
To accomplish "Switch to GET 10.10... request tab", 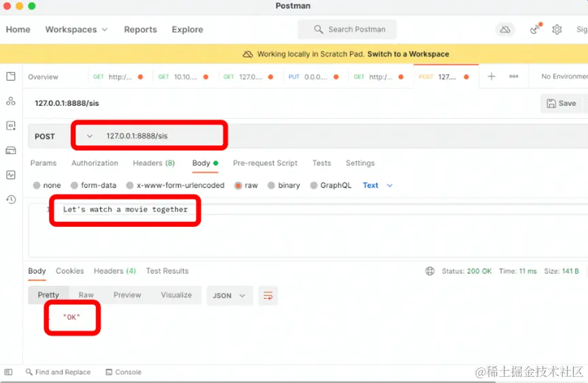I will tap(184, 77).
